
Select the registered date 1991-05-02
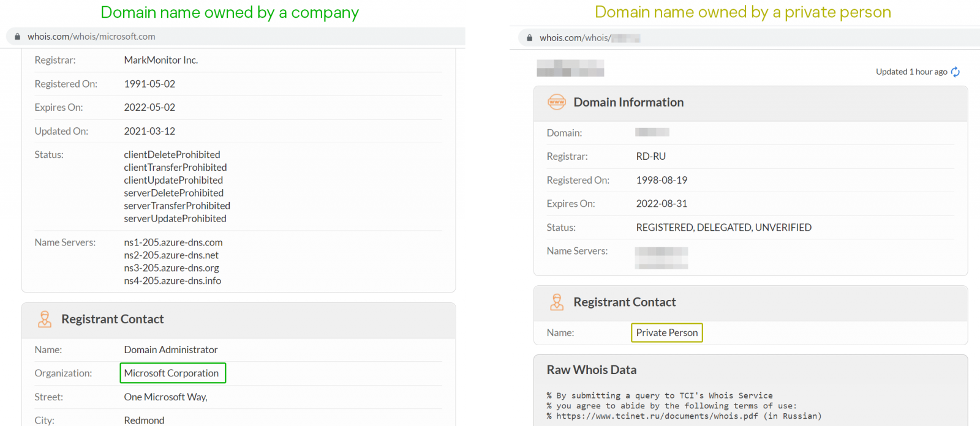click(x=149, y=84)
